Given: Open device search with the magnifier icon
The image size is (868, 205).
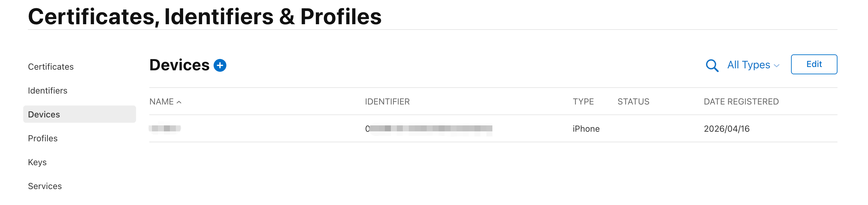Looking at the screenshot, I should click(712, 65).
